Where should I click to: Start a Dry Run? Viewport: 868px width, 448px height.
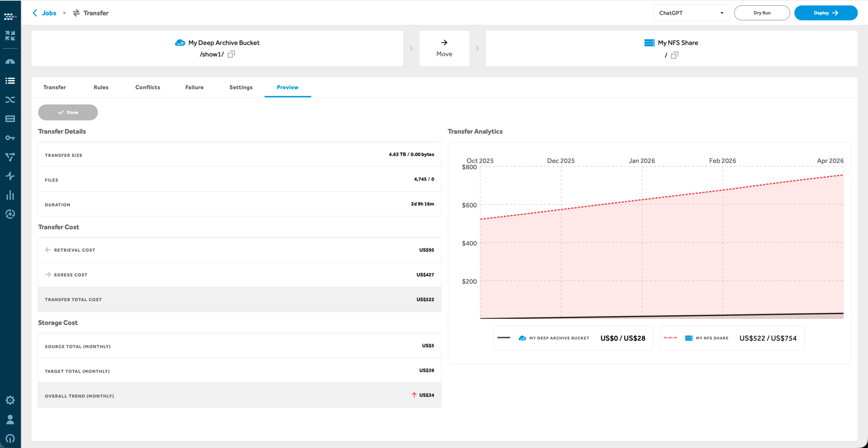coord(762,13)
